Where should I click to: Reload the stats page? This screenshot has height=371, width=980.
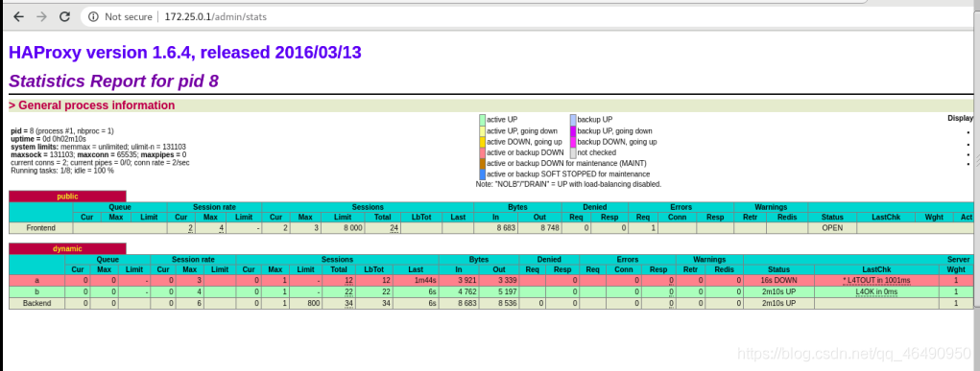(64, 17)
